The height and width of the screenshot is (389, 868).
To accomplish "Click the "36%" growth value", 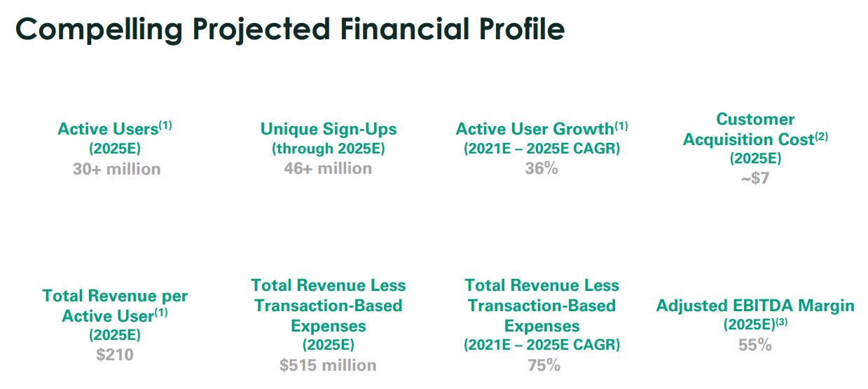I will click(542, 168).
